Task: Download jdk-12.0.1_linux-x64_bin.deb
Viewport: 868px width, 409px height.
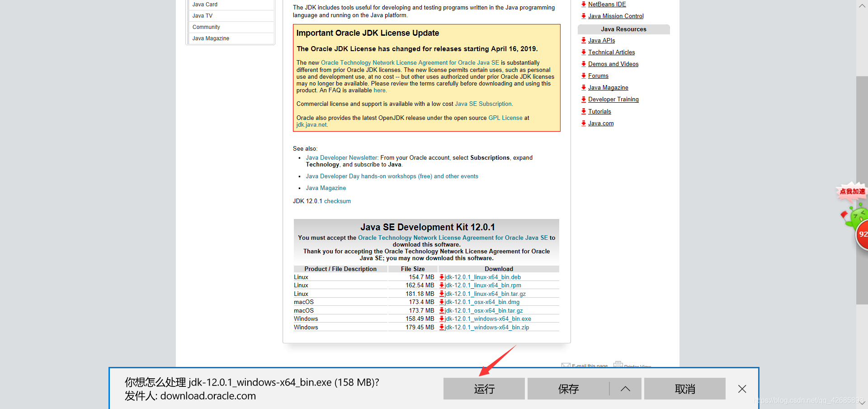Action: coord(483,277)
